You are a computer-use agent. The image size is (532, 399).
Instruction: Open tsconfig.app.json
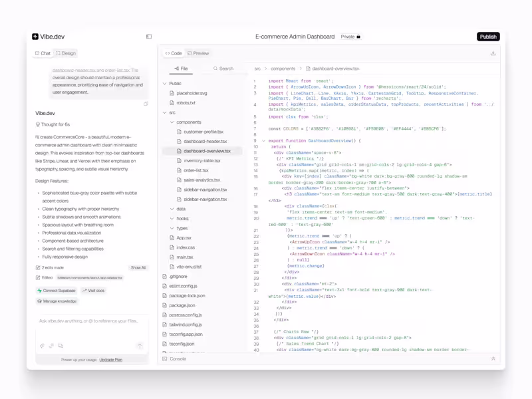pyautogui.click(x=186, y=334)
